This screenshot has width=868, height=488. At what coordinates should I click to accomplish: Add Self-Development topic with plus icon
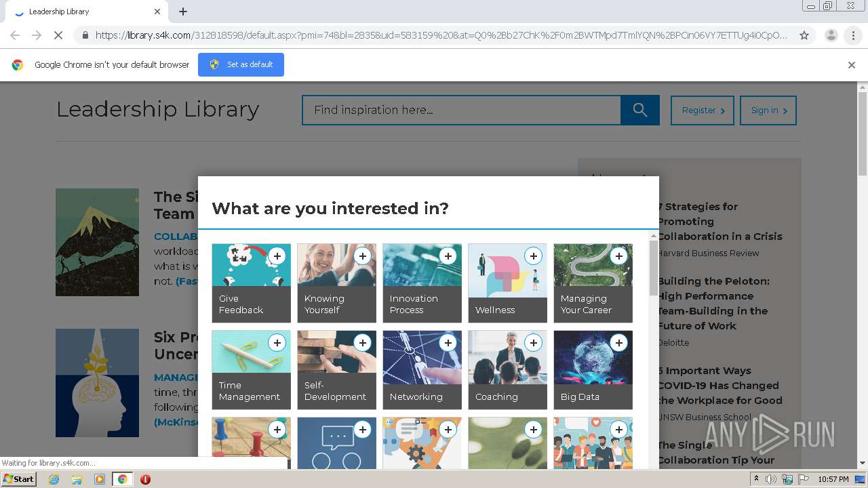(x=362, y=343)
